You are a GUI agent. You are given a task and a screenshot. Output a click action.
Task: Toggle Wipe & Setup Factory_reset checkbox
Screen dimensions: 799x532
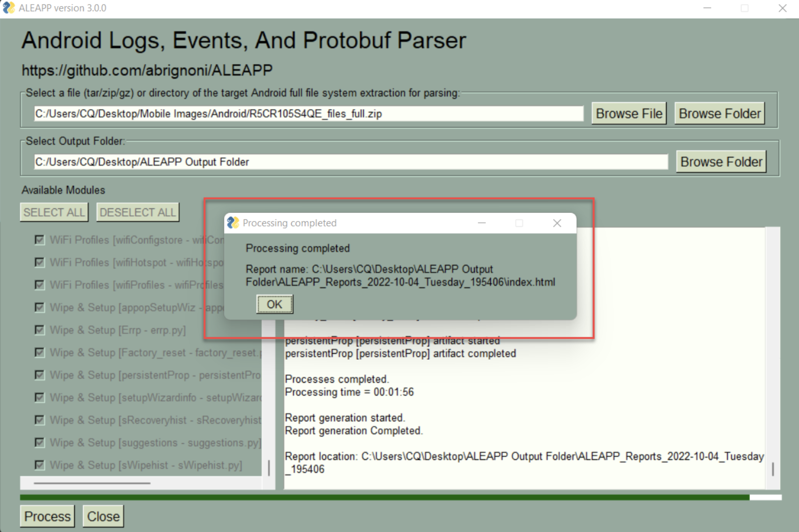coord(40,353)
